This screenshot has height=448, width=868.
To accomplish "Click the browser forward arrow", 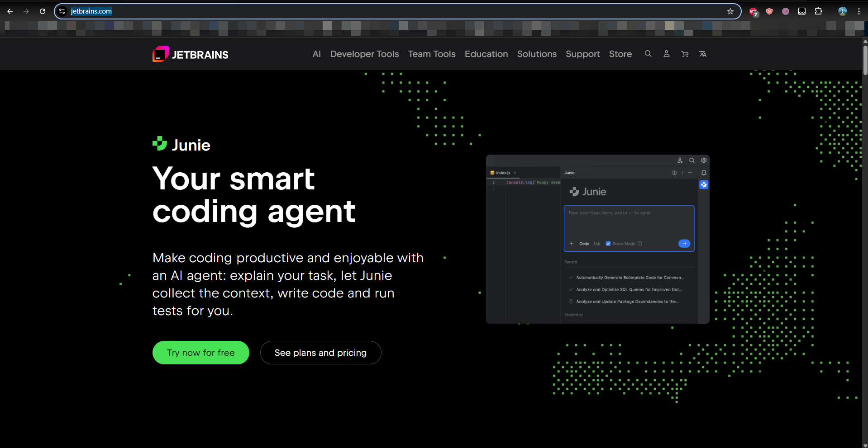I will [26, 11].
